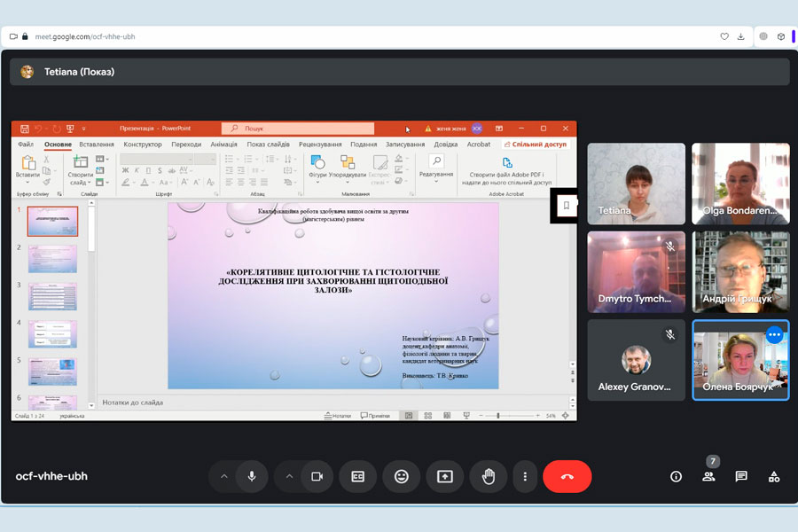
Task: Leave the call with red button
Action: point(567,476)
